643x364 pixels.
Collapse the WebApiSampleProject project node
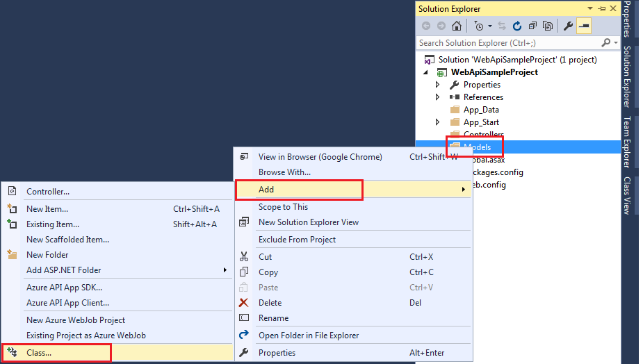click(425, 72)
